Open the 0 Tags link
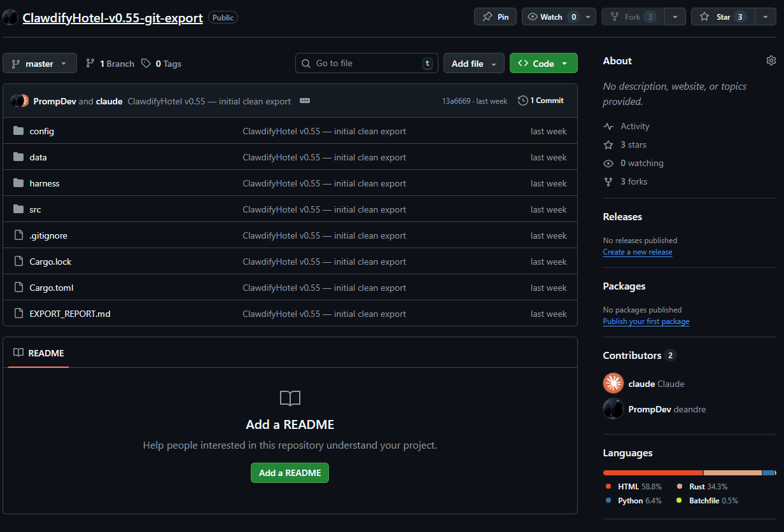Image resolution: width=784 pixels, height=532 pixels. tap(162, 64)
